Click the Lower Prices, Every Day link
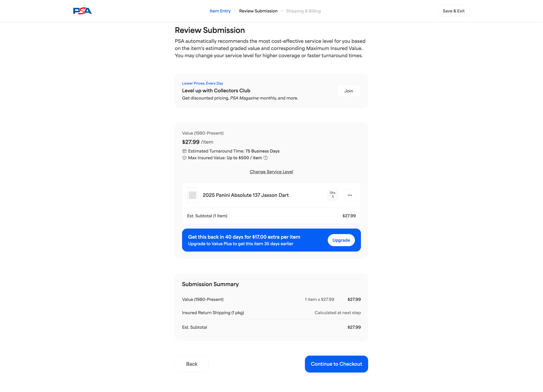Screen dimensions: 543x392 coord(202,83)
